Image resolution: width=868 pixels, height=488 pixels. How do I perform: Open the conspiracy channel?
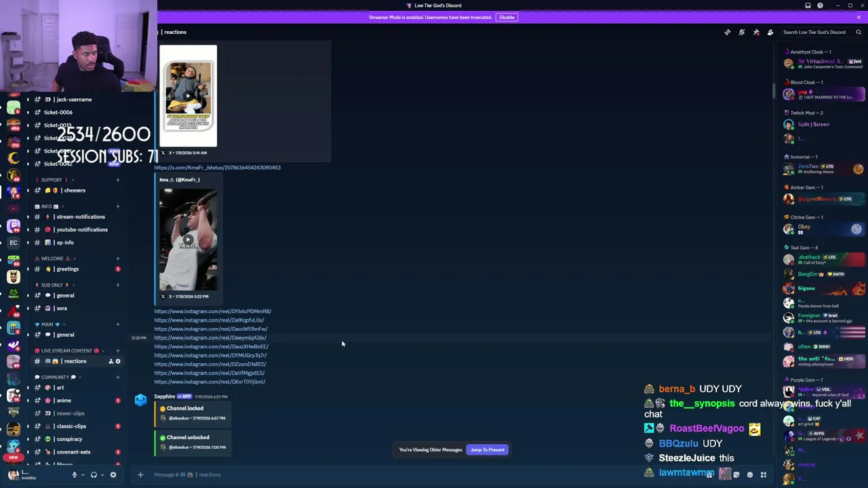(77, 439)
